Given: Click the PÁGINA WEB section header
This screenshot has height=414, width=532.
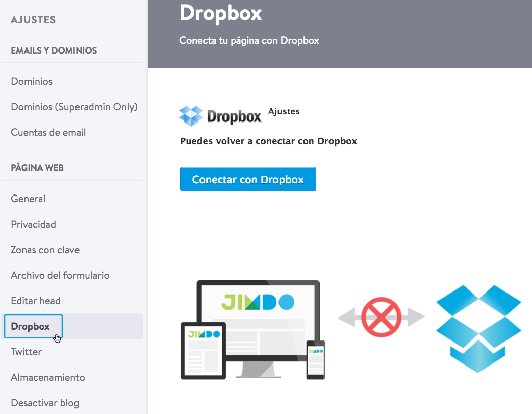Looking at the screenshot, I should (x=37, y=168).
